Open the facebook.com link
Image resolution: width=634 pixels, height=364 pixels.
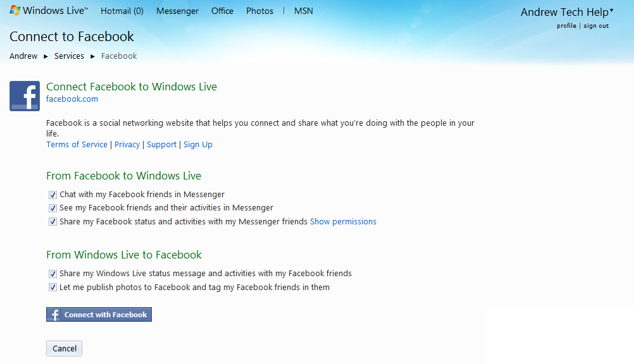[72, 99]
